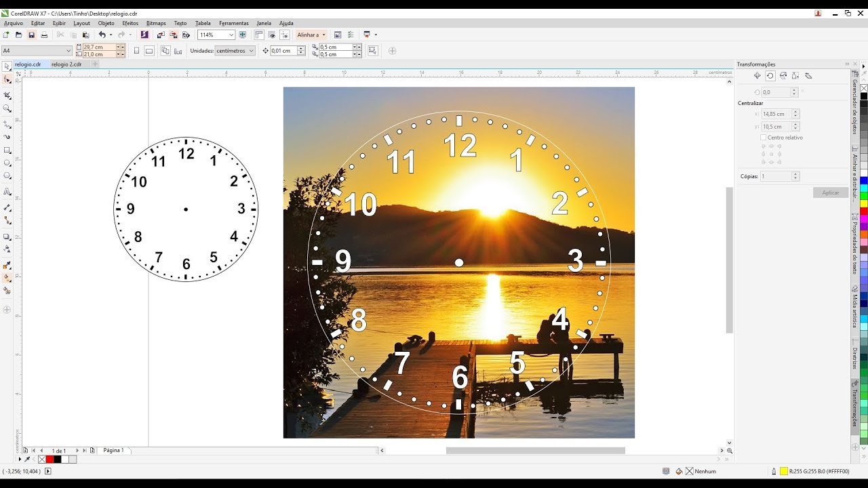The image size is (868, 488).
Task: Select the Position transformation icon
Action: point(757,76)
